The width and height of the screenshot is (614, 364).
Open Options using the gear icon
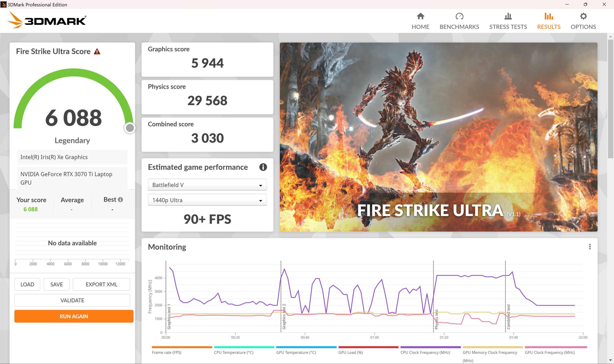583,17
